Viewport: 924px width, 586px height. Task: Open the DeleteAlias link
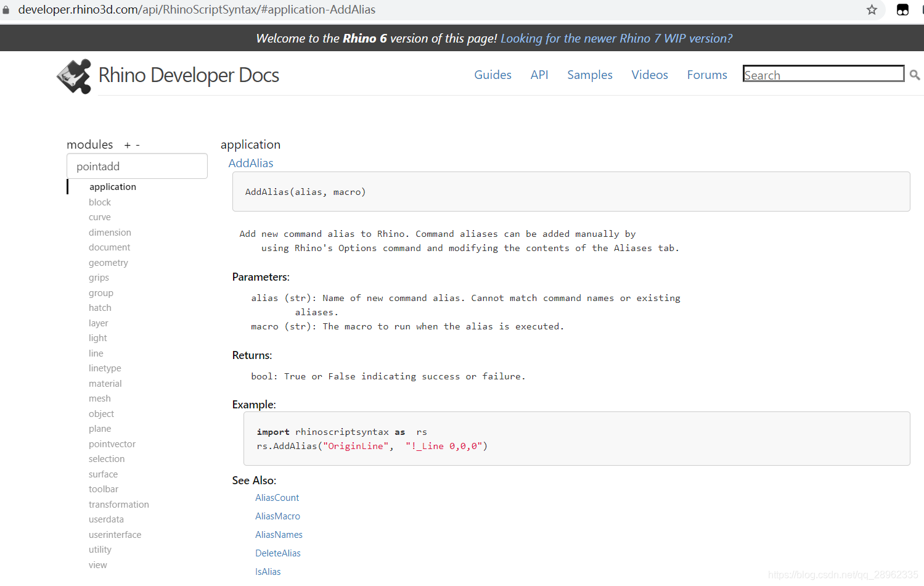(278, 553)
